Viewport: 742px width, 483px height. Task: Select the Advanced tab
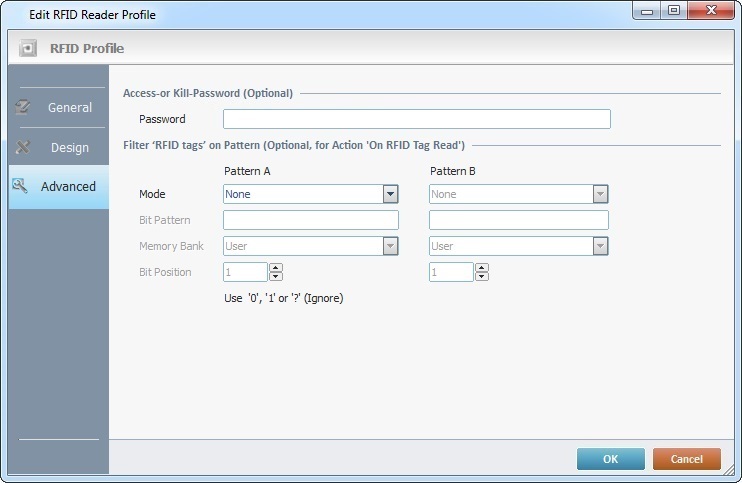[x=68, y=186]
